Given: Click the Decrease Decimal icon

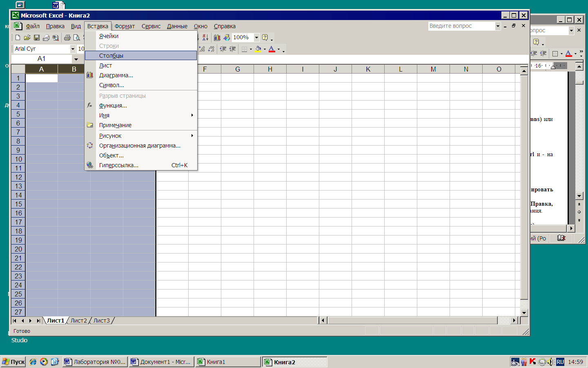Looking at the screenshot, I should (211, 49).
